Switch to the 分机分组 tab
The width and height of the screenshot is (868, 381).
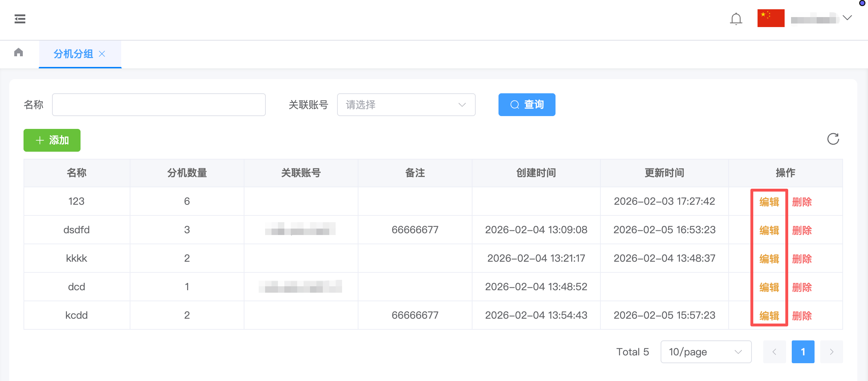click(x=73, y=54)
